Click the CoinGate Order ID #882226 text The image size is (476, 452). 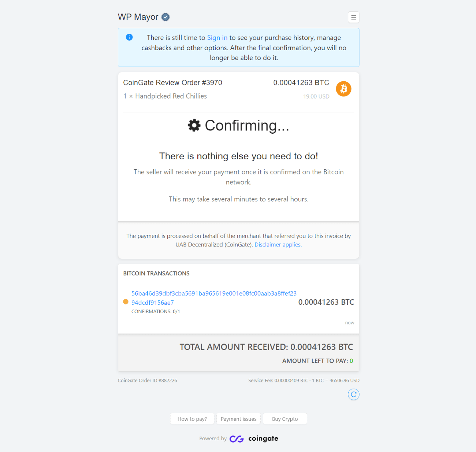[147, 381]
